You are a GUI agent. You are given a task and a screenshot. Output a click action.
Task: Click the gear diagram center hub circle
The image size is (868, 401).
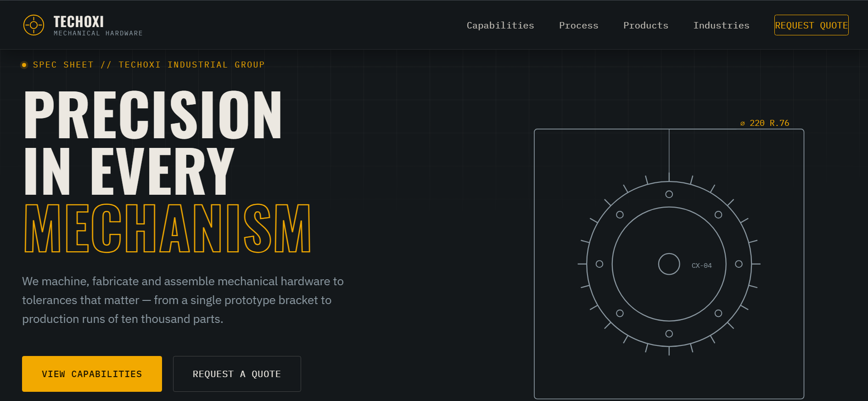pyautogui.click(x=669, y=264)
